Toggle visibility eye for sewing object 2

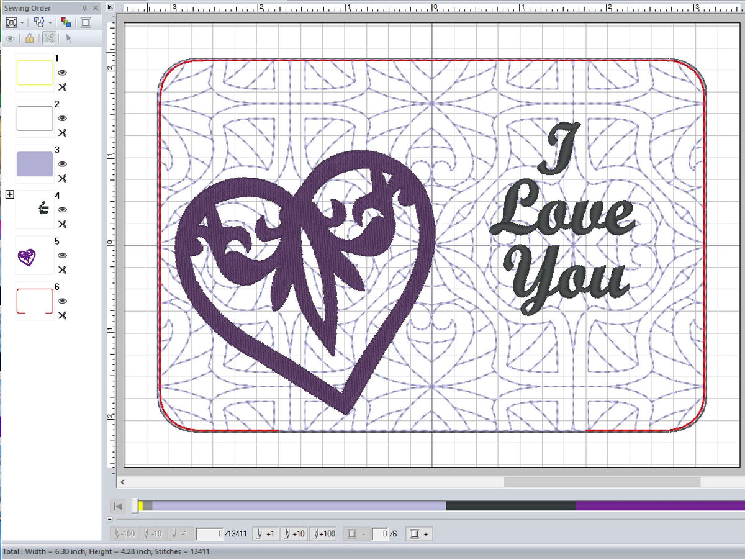62,119
